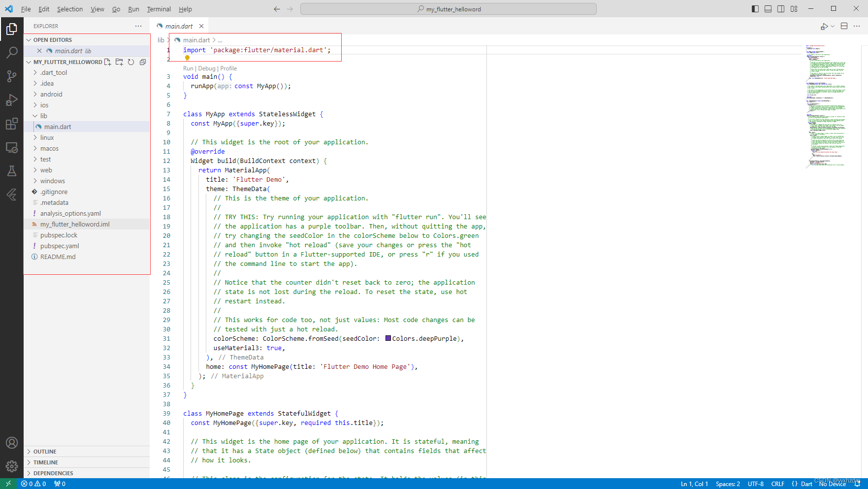868x489 pixels.
Task: Toggle the primary sidebar visibility
Action: pos(755,8)
